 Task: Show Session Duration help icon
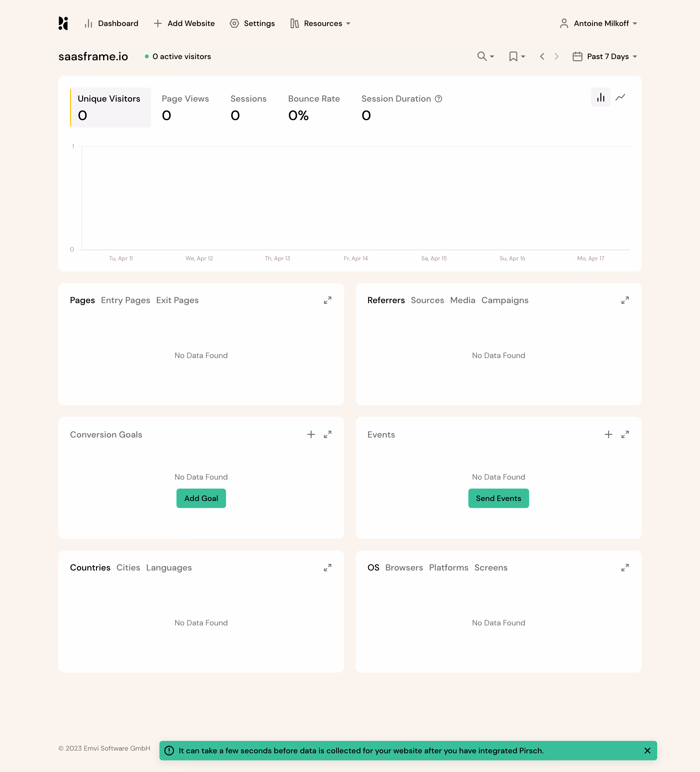(438, 99)
